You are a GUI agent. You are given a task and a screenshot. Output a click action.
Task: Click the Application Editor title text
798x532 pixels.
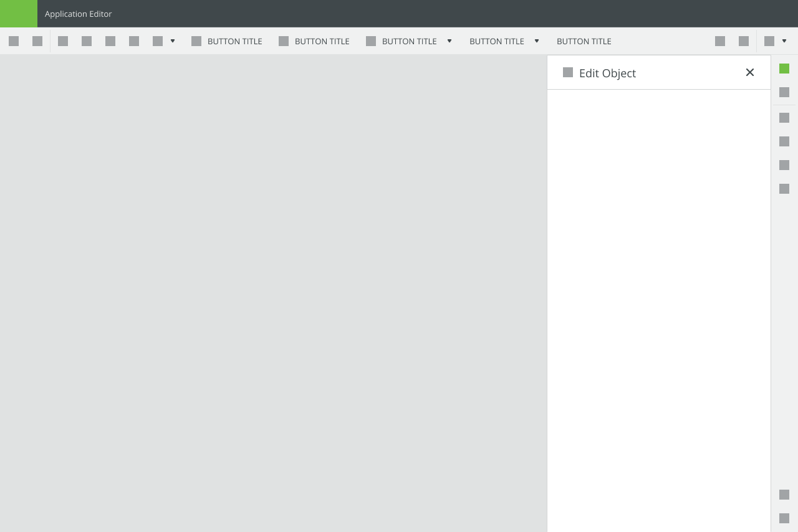click(x=79, y=14)
